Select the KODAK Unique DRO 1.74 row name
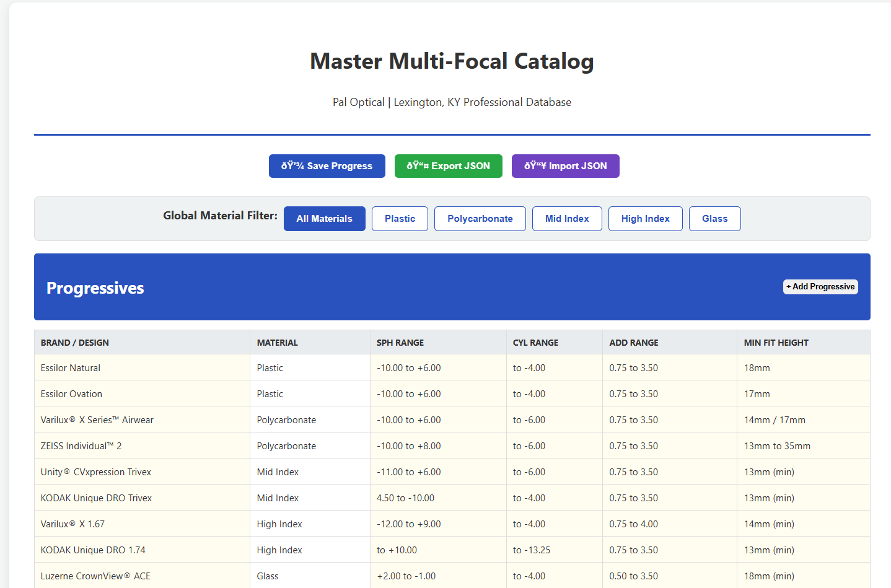Viewport: 891px width, 588px height. (93, 550)
